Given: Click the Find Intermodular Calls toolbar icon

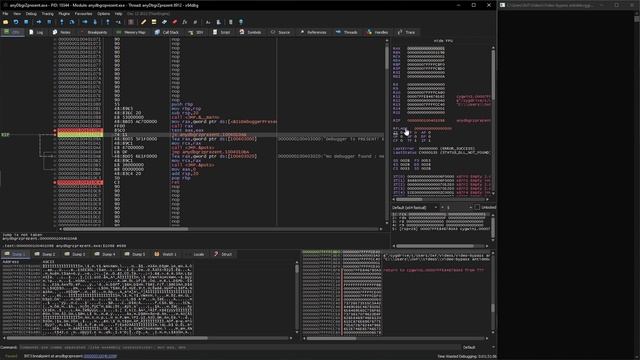Looking at the screenshot, I should click(218, 22).
